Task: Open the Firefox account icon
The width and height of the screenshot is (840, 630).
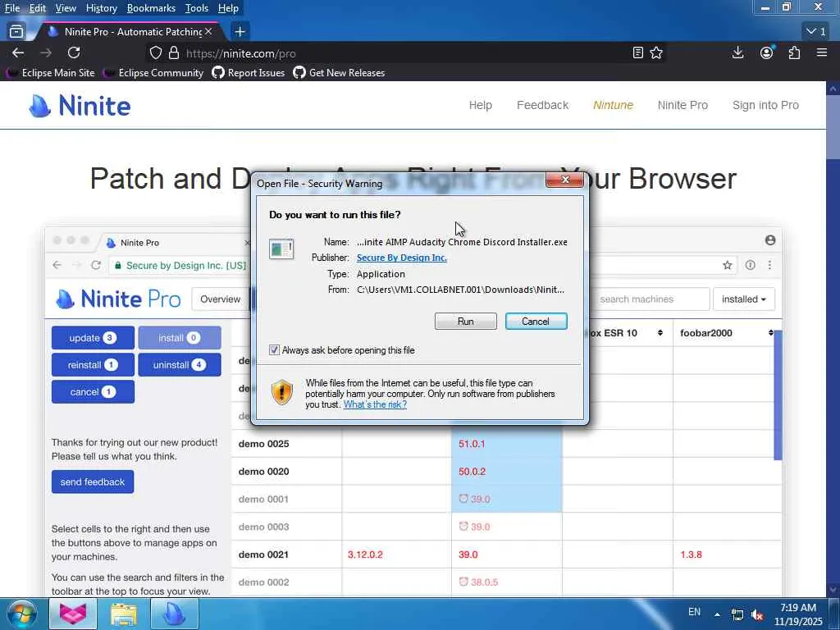Action: pyautogui.click(x=767, y=52)
